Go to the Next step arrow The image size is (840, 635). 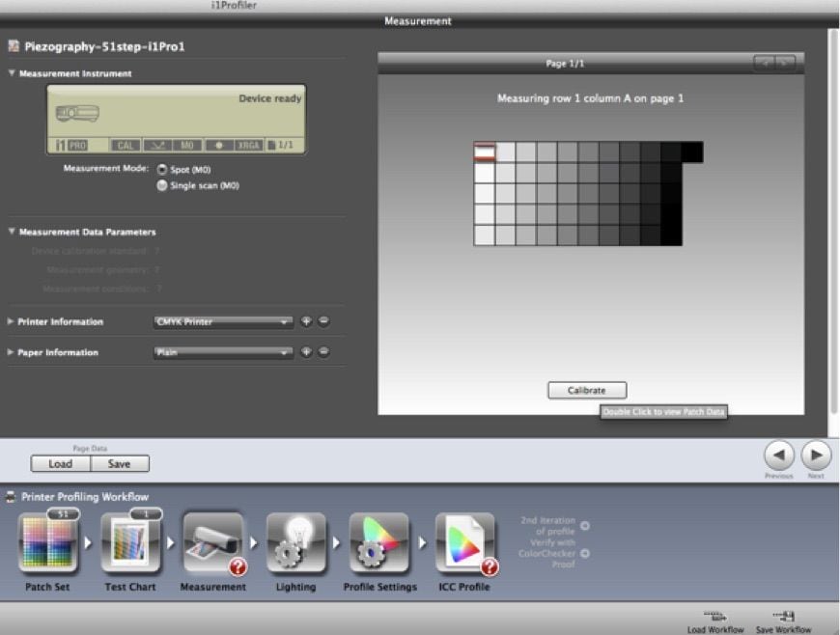pyautogui.click(x=816, y=455)
